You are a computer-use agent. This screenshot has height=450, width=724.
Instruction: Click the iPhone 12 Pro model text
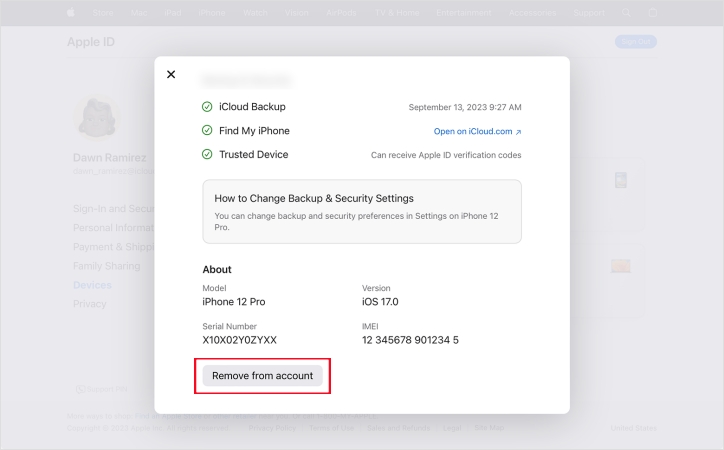[234, 302]
